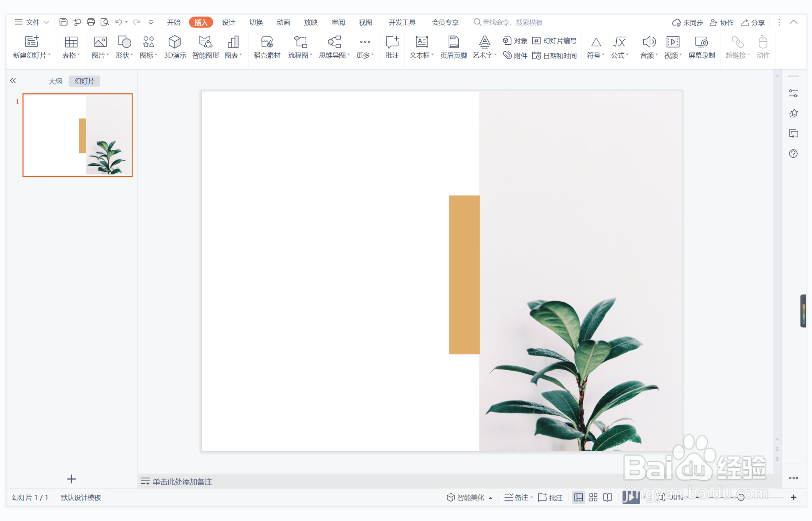Click 未同步 sync status button
The width and height of the screenshot is (812, 521).
tap(688, 22)
